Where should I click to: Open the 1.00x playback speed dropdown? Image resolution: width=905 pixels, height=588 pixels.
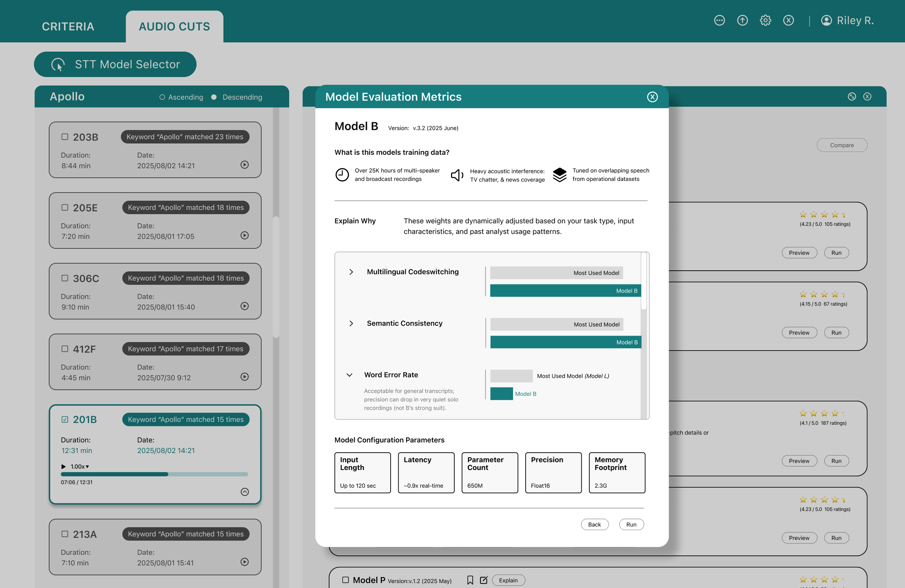click(x=80, y=466)
